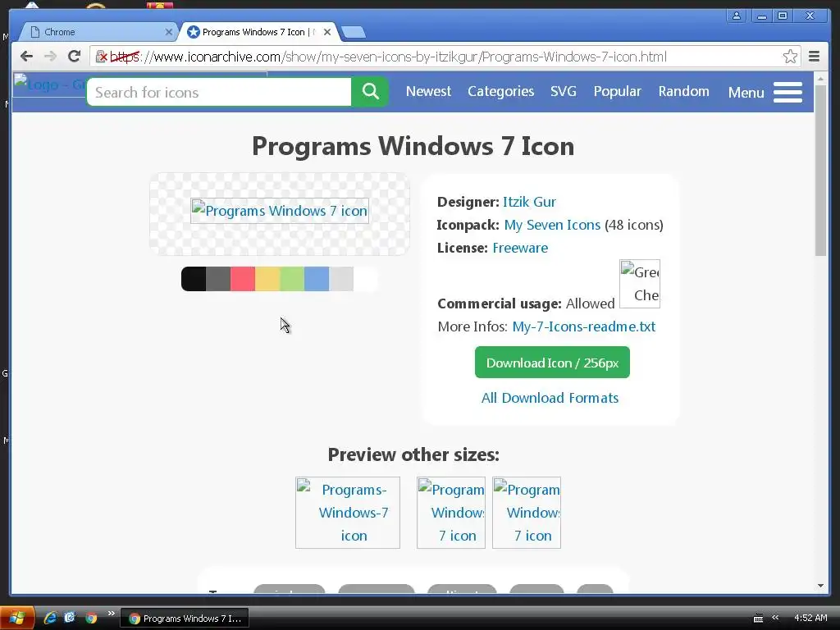Open the Programs-Windows-7 icon preview thumbnail
Viewport: 840px width, 630px height.
click(x=348, y=513)
